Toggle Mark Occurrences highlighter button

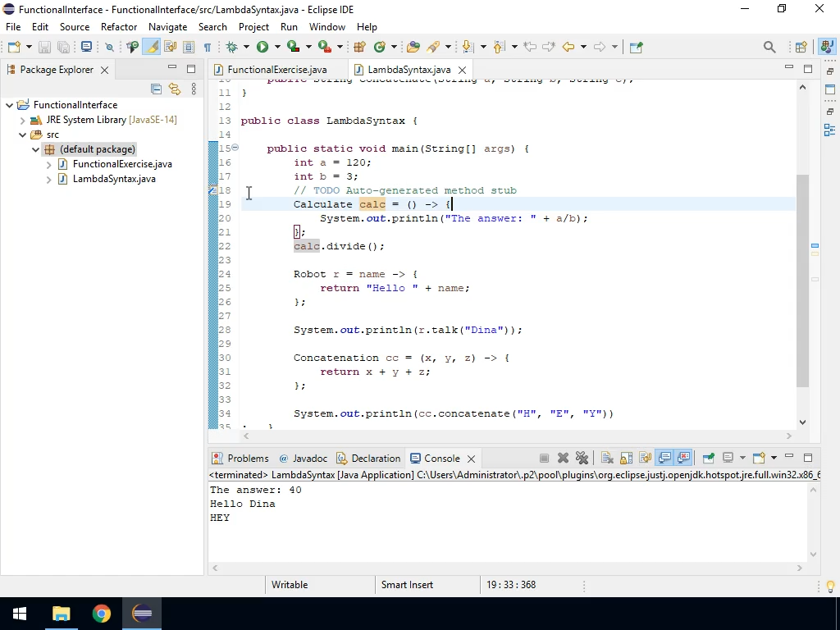(x=152, y=48)
